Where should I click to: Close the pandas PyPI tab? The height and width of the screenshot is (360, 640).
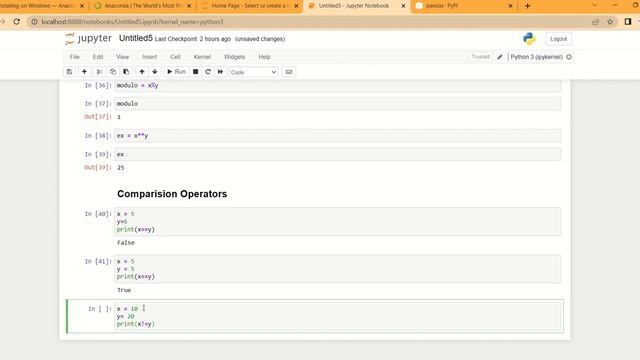(510, 6)
